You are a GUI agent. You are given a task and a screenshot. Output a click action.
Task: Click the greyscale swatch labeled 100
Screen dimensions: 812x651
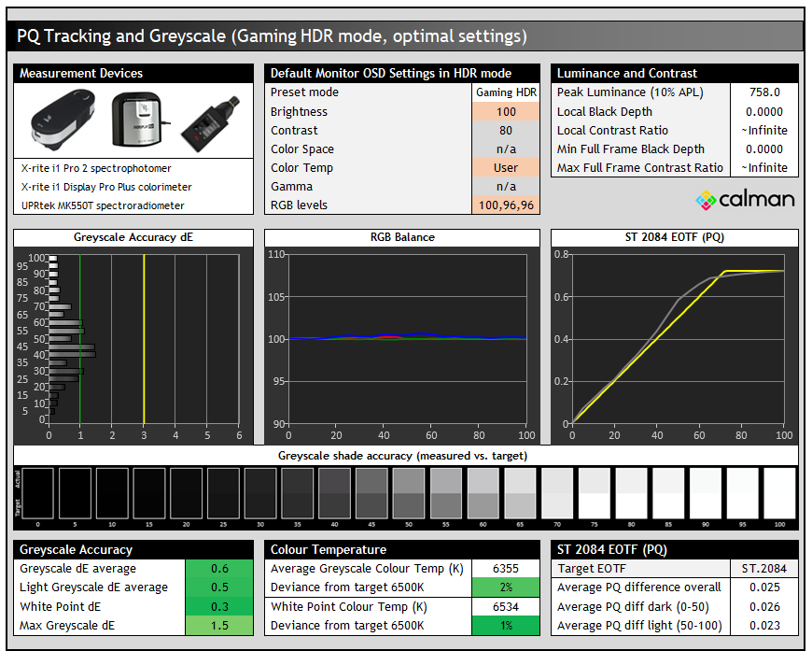coord(779,492)
